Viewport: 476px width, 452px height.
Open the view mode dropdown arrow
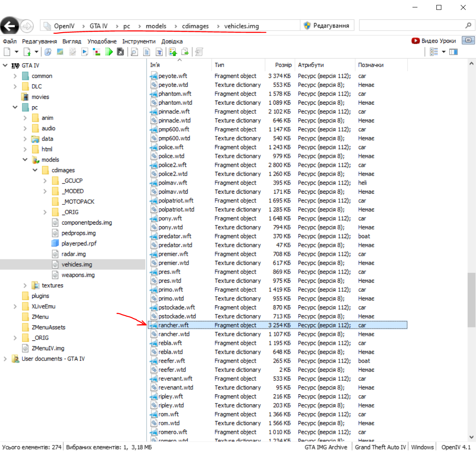443,52
